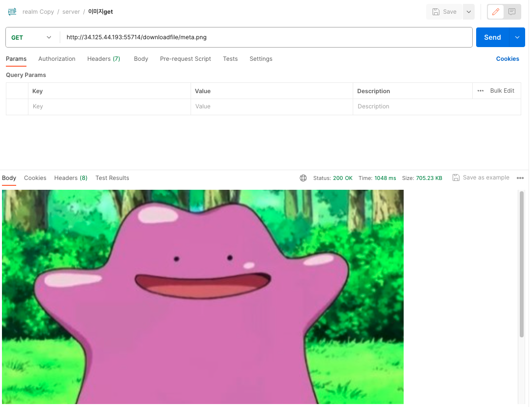Open the realm Copy breadcrumb
The width and height of the screenshot is (532, 407).
(x=38, y=12)
